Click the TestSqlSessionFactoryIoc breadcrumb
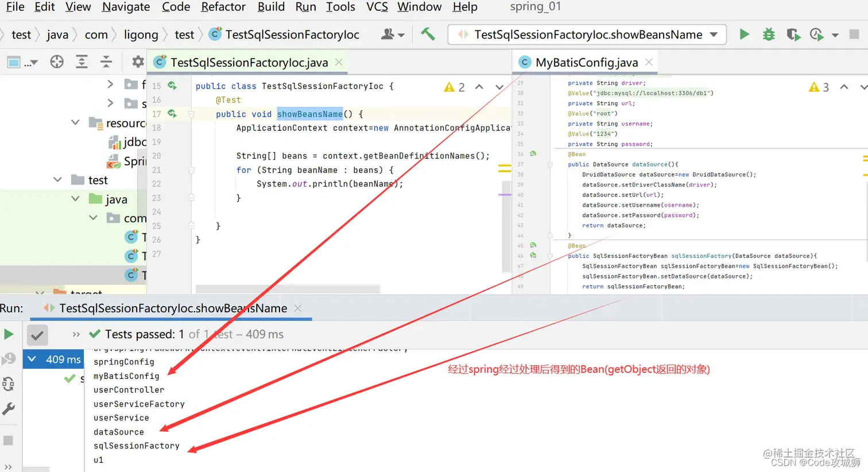 (x=285, y=34)
